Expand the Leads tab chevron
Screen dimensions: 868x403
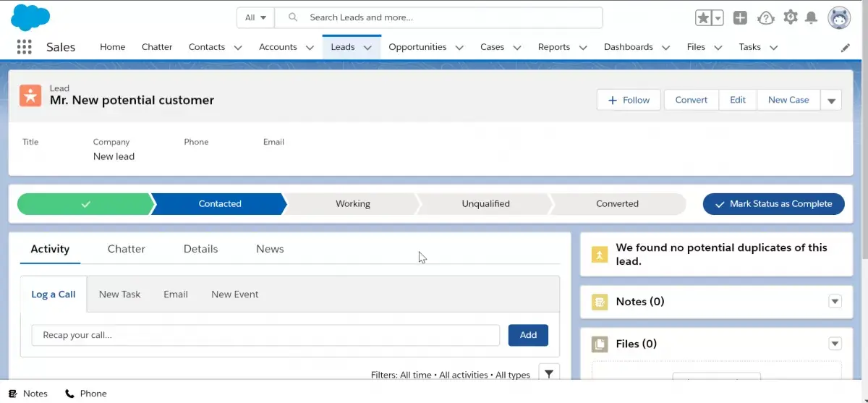[x=367, y=48]
